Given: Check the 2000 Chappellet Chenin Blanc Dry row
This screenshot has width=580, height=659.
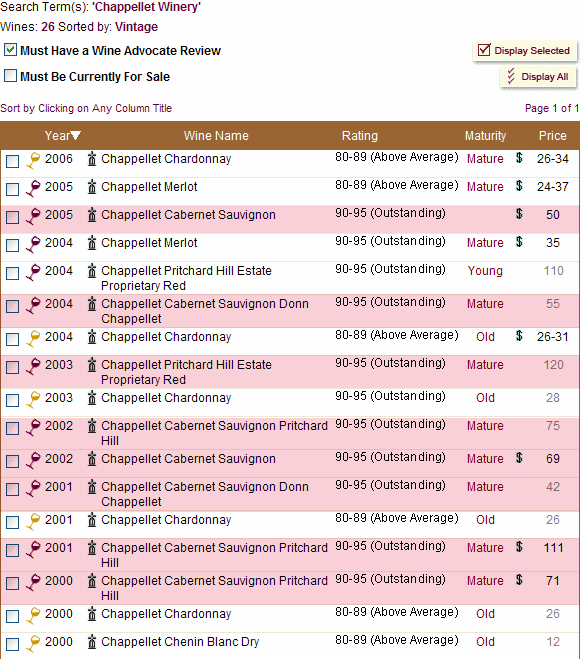Looking at the screenshot, I should tap(12, 645).
